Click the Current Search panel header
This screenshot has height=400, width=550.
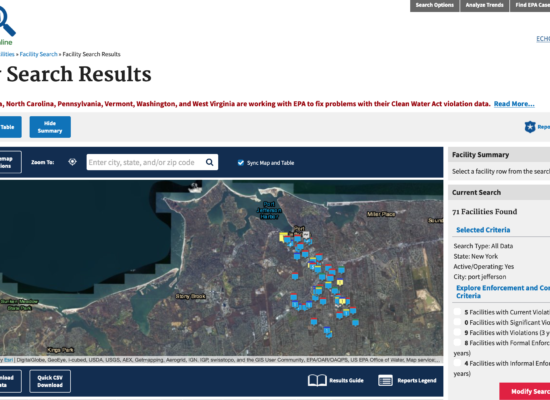pos(499,192)
